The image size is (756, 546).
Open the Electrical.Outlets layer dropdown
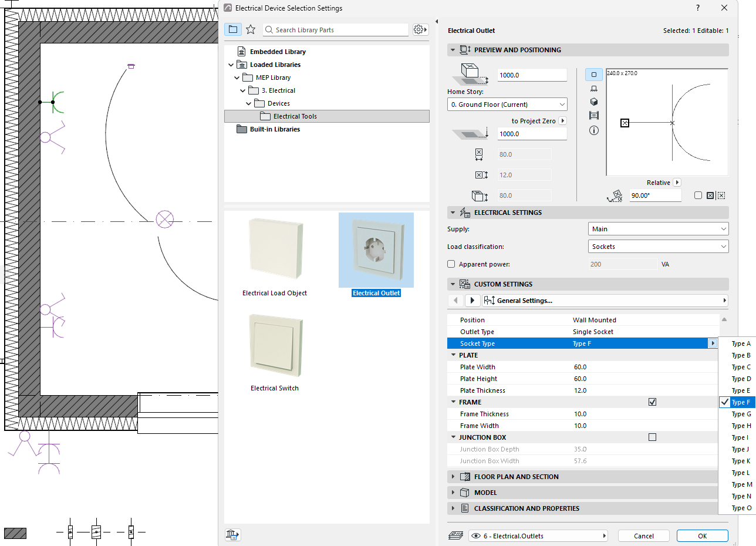coord(538,536)
